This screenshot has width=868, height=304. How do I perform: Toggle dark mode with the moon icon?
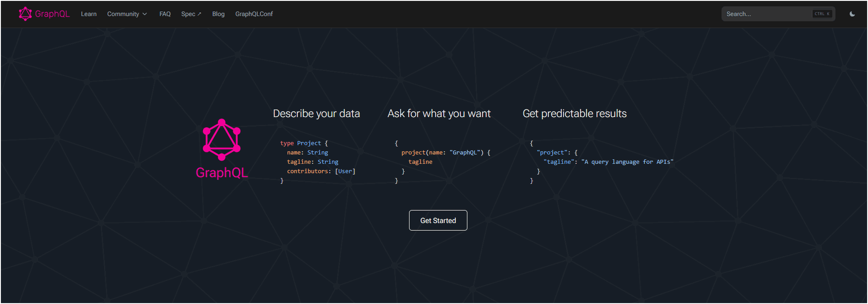(852, 14)
